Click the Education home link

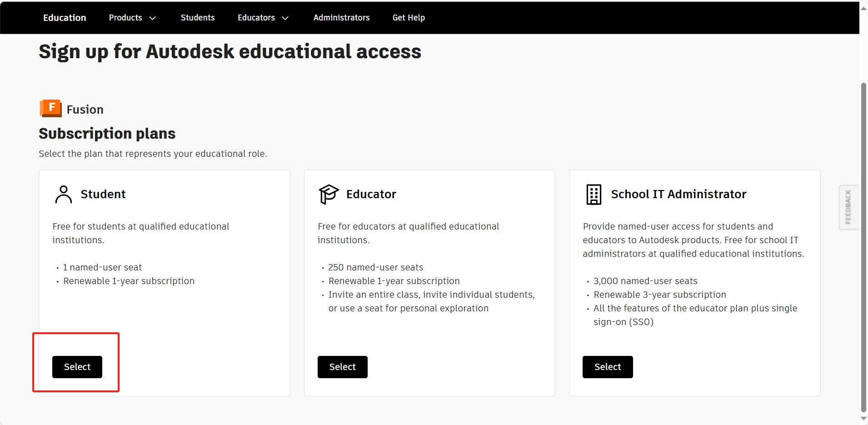65,18
